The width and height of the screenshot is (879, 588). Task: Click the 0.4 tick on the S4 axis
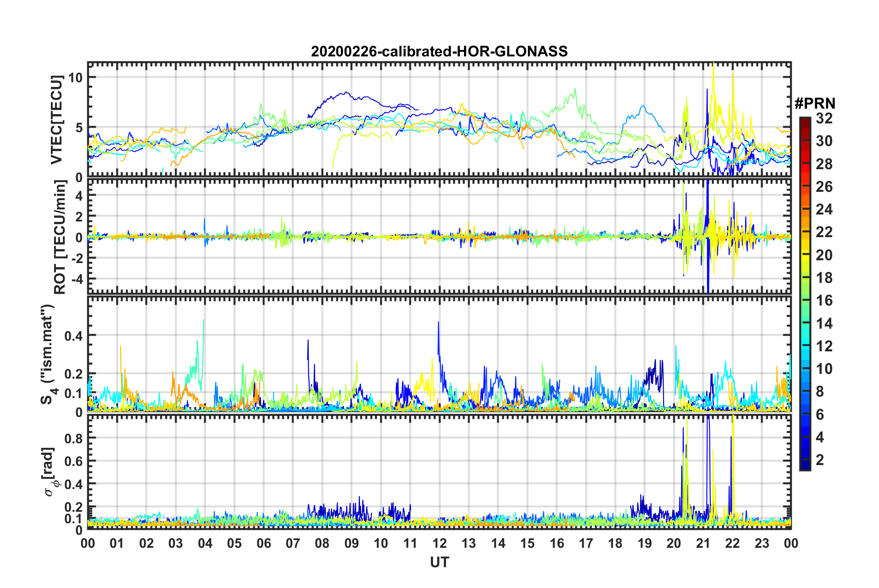(x=74, y=336)
